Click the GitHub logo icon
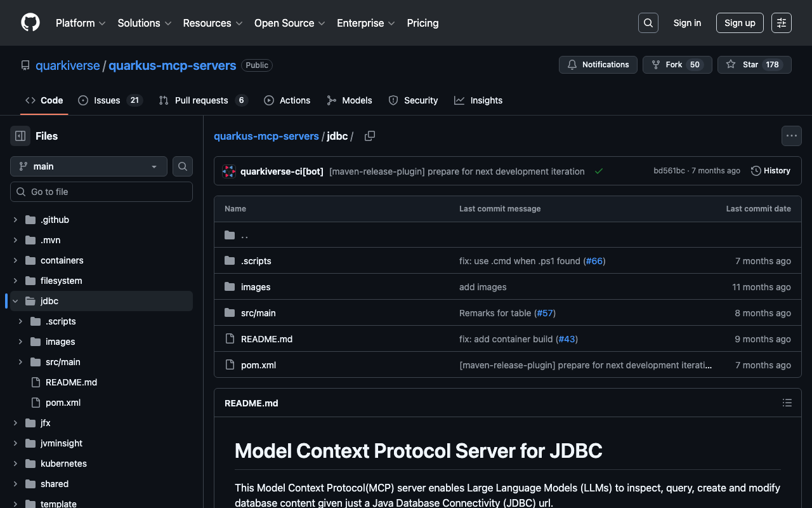The image size is (812, 508). coord(30,23)
